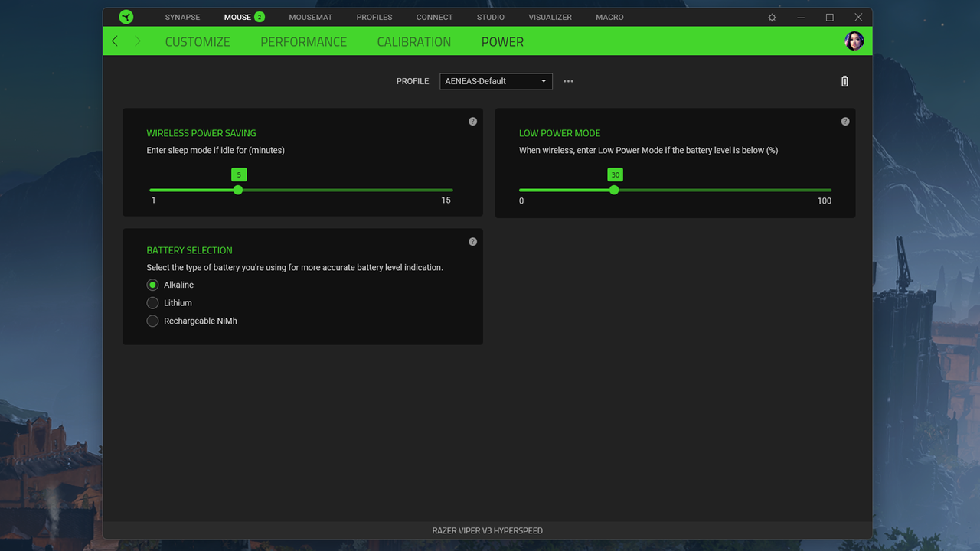Go back with the left arrow
The image size is (980, 551).
pyautogui.click(x=115, y=41)
